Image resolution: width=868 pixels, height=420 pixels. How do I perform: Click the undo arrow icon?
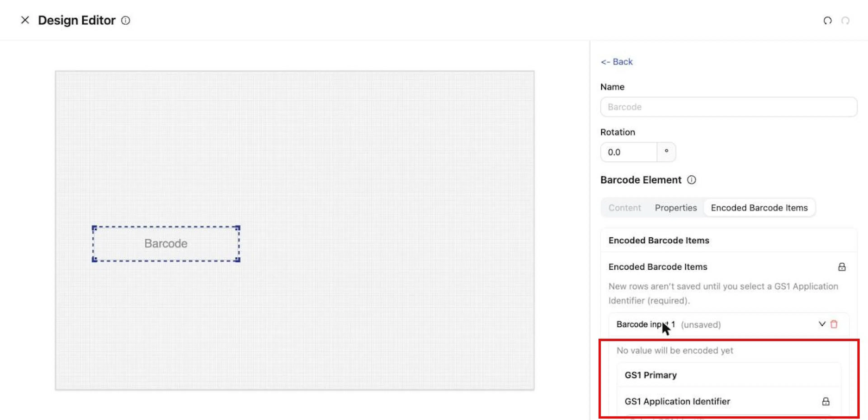(828, 21)
